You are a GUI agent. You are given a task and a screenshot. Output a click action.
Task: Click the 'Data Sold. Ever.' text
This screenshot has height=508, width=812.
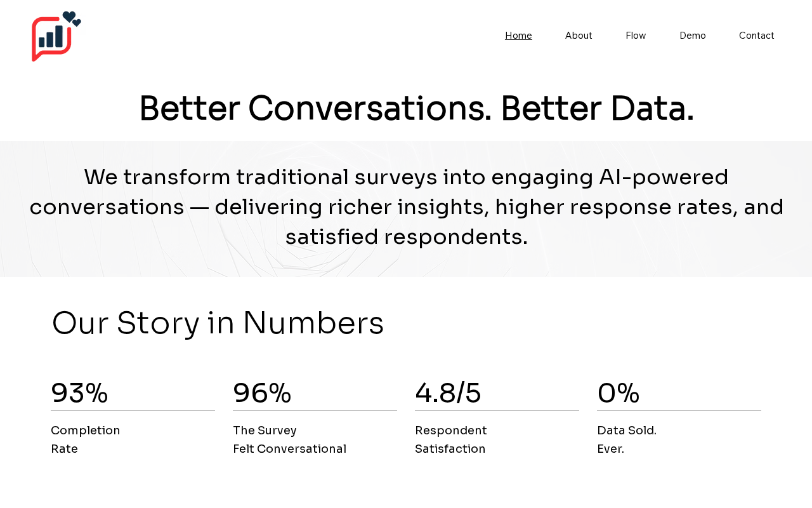coord(626,439)
